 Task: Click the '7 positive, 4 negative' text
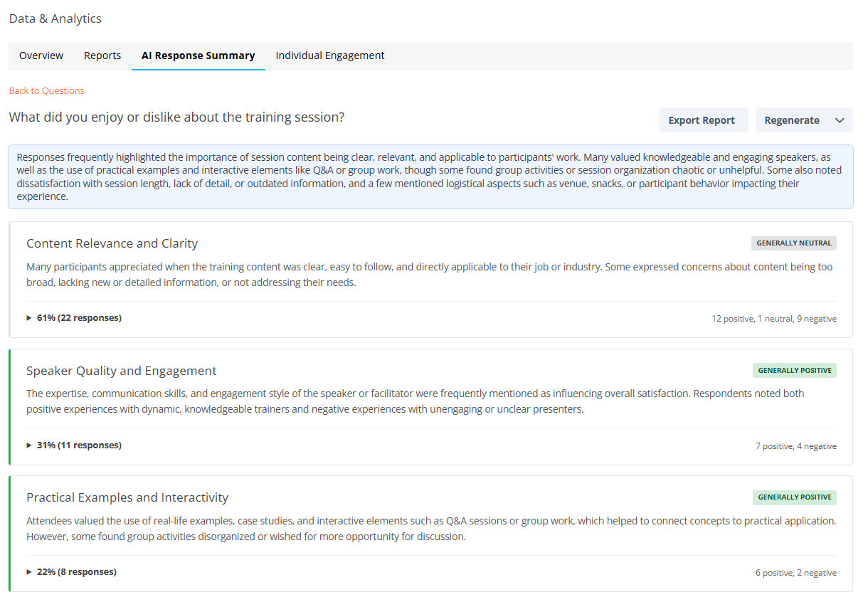click(796, 446)
